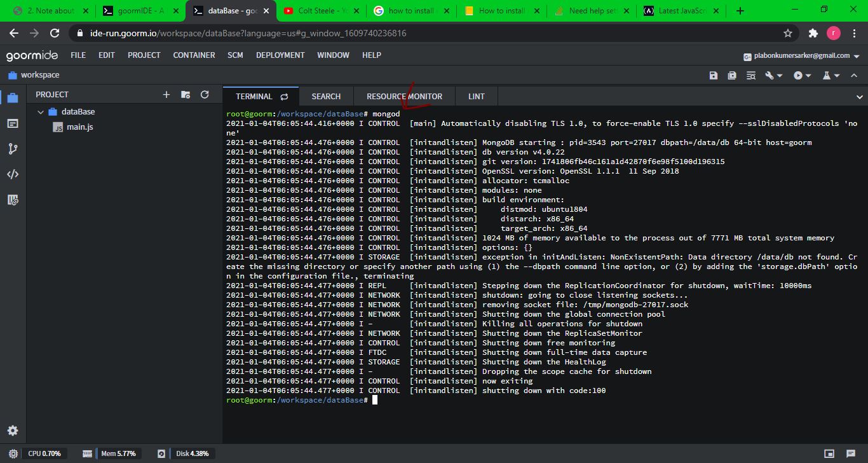This screenshot has height=463, width=868.
Task: Click the disk icon in status bar
Action: (x=161, y=453)
